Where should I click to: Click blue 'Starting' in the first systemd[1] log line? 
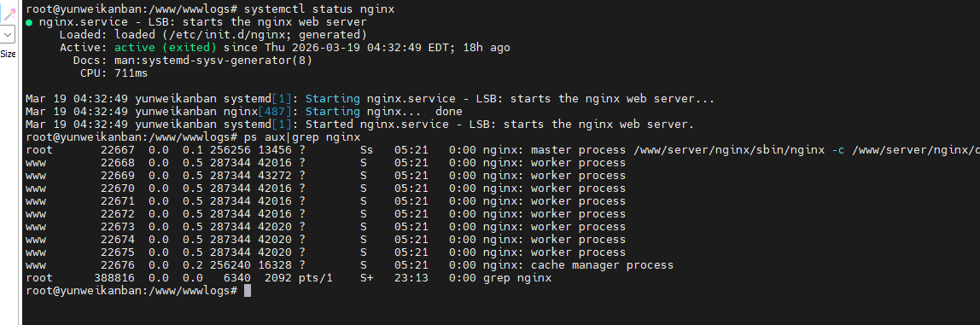(x=333, y=99)
